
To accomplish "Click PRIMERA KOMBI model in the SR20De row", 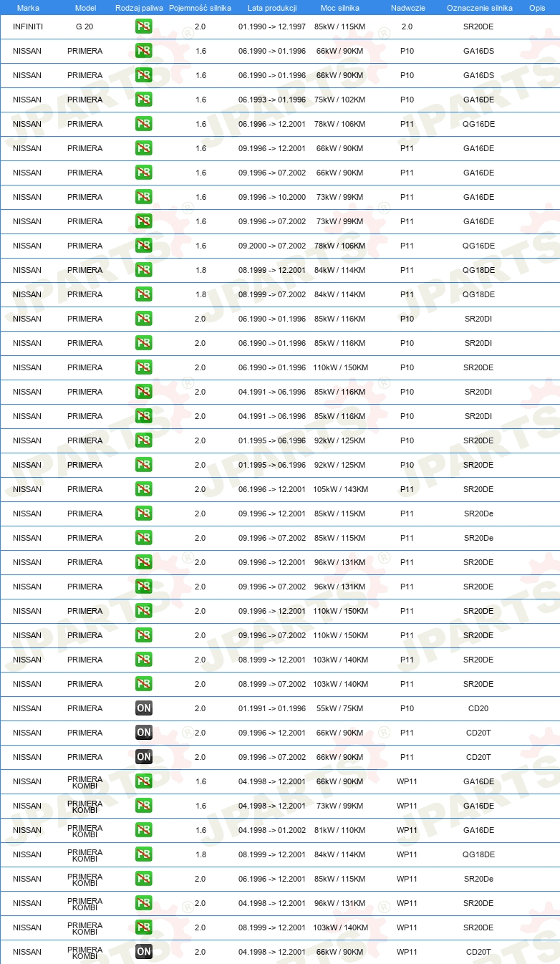I will pyautogui.click(x=85, y=879).
